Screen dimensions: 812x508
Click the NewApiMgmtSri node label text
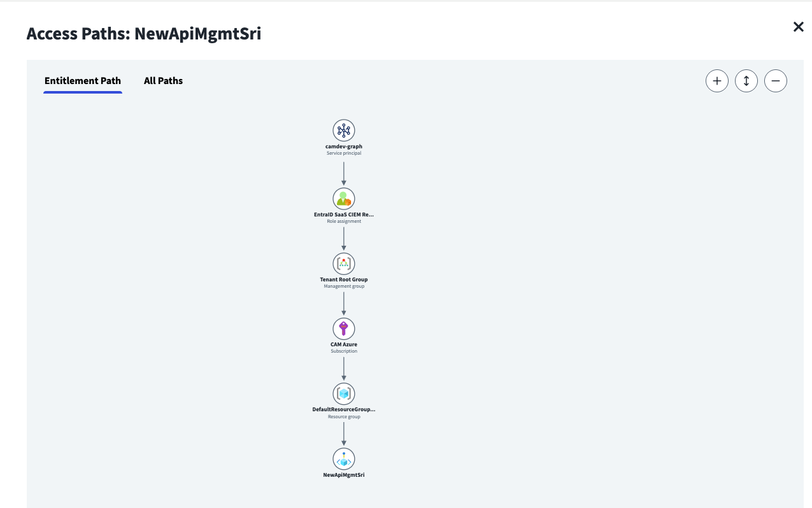click(x=344, y=475)
